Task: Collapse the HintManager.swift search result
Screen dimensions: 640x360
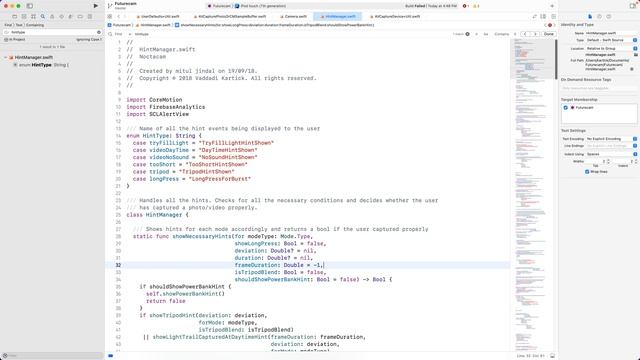Action: pos(6,58)
